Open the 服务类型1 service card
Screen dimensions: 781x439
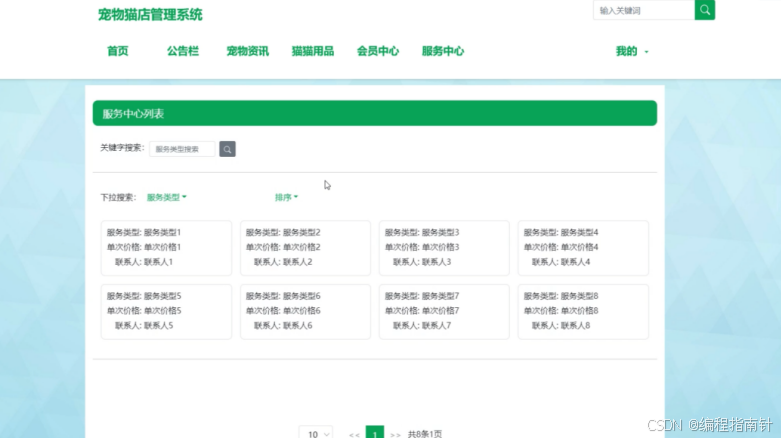[x=166, y=248]
